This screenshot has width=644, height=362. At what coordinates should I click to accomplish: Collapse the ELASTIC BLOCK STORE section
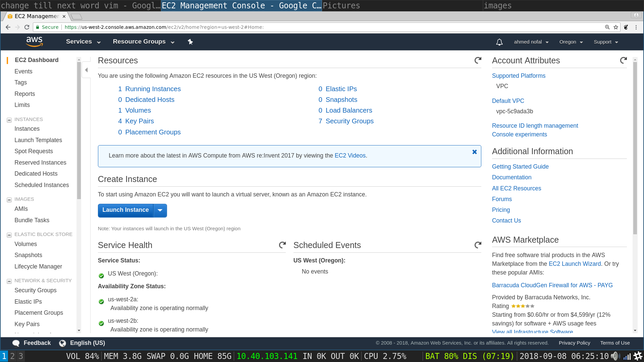click(x=9, y=235)
